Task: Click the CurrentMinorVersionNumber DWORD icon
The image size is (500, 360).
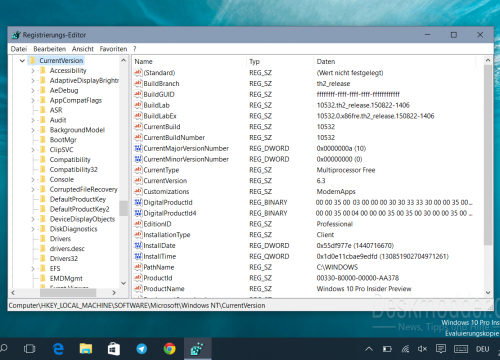Action: click(x=138, y=159)
